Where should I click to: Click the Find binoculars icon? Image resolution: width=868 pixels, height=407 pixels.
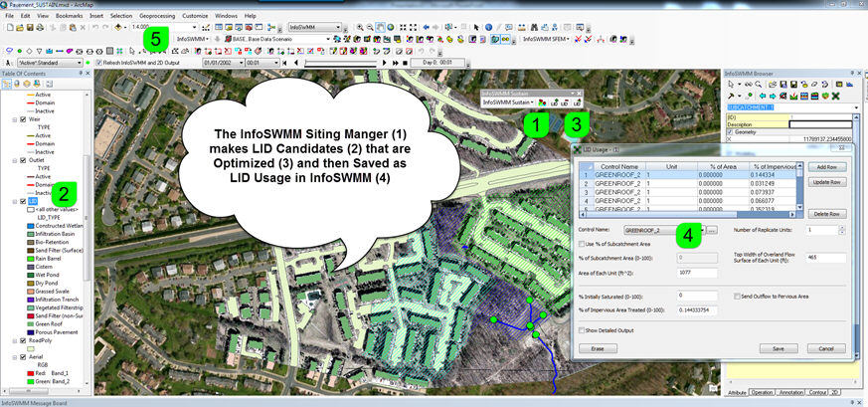[x=534, y=27]
